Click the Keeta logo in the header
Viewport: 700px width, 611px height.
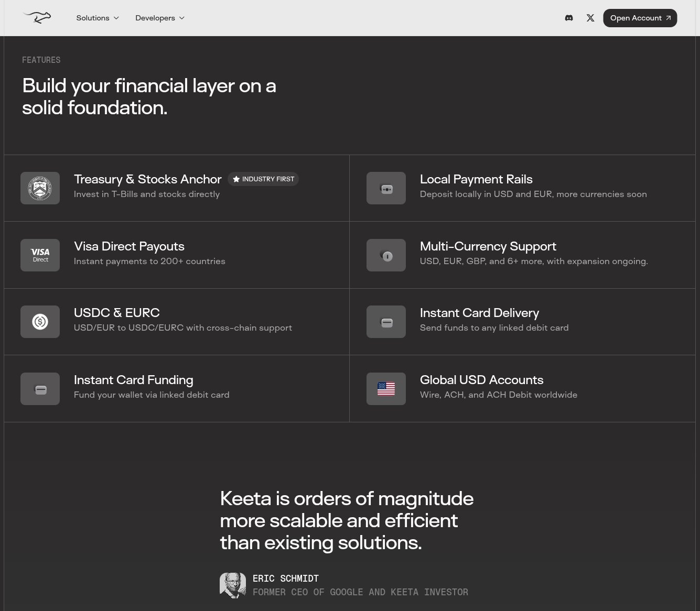(x=37, y=18)
